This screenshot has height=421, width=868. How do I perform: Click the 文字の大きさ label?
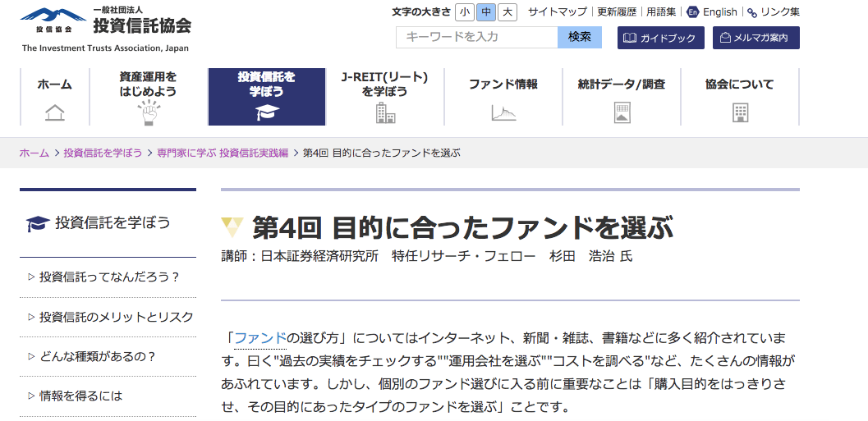tap(420, 12)
